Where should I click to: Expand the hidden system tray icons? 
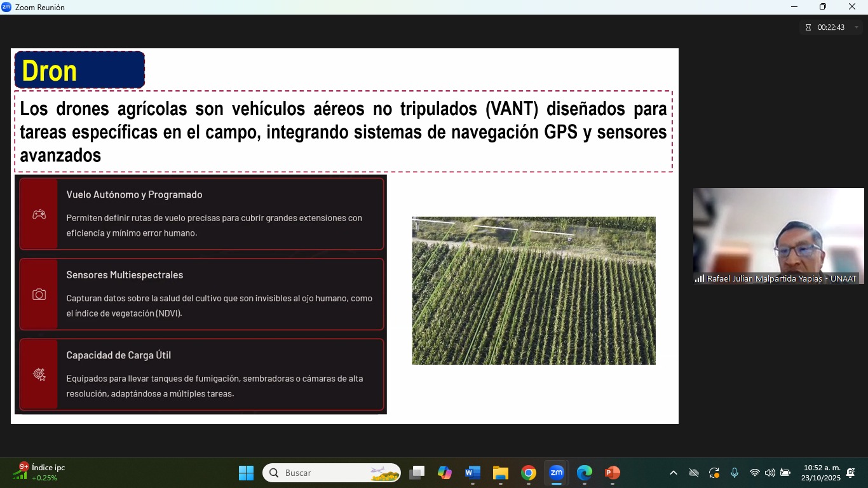674,473
